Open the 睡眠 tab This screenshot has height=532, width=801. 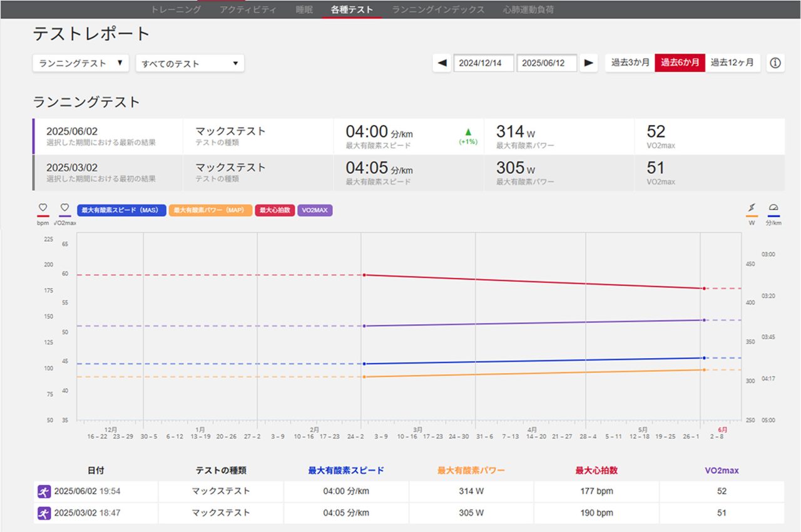304,9
